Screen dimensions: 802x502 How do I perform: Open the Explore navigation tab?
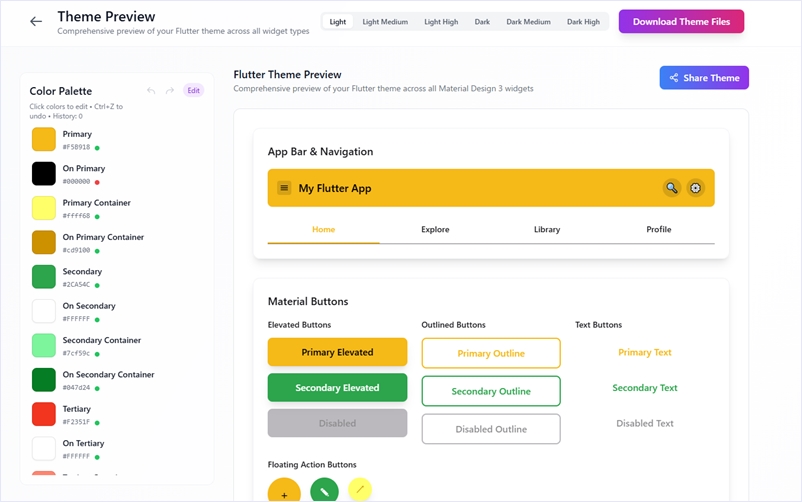pos(435,230)
